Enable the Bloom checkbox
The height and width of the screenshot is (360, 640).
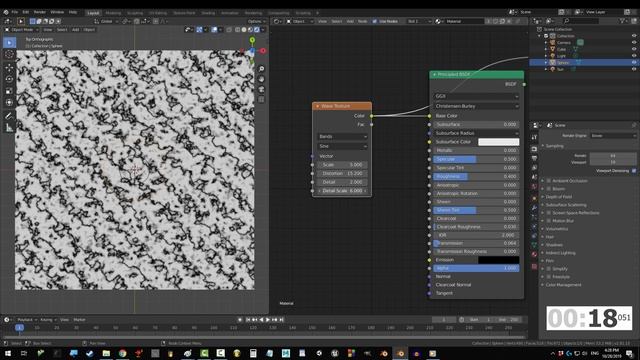tap(549, 189)
